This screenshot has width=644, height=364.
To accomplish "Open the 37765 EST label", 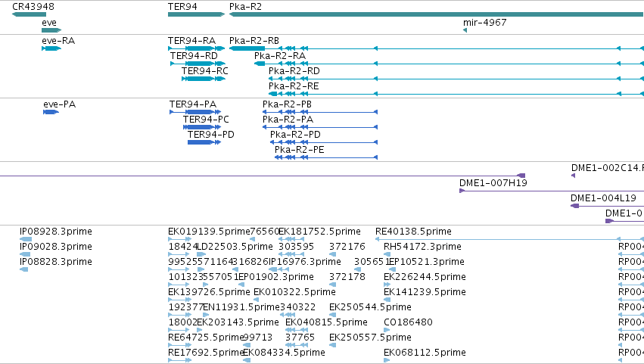I will [x=300, y=338].
